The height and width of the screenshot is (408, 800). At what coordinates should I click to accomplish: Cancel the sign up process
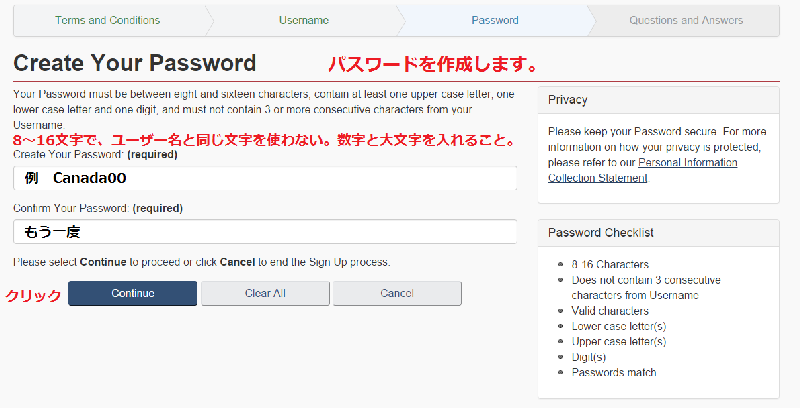(397, 293)
